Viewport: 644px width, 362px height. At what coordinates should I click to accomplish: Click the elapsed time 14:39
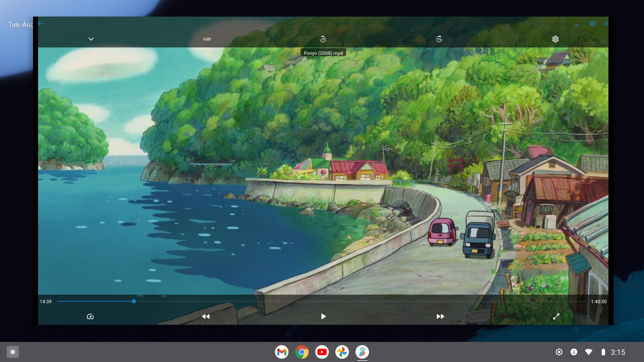point(45,301)
